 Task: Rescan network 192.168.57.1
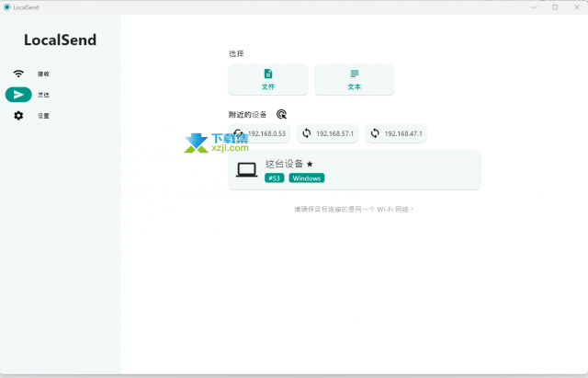click(328, 133)
